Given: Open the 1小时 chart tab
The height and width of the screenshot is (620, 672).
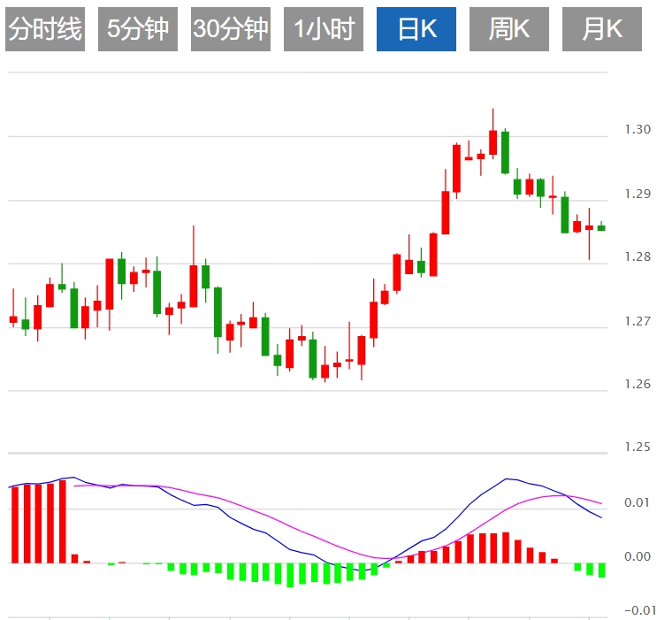Looking at the screenshot, I should pos(324,29).
